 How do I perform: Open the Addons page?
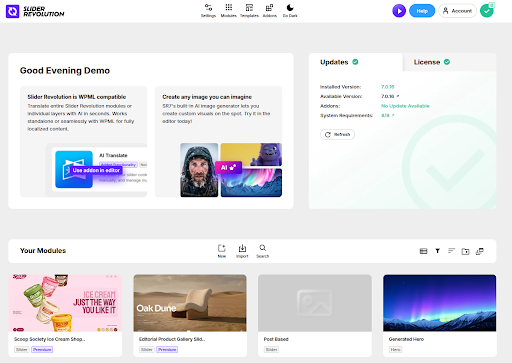point(270,11)
